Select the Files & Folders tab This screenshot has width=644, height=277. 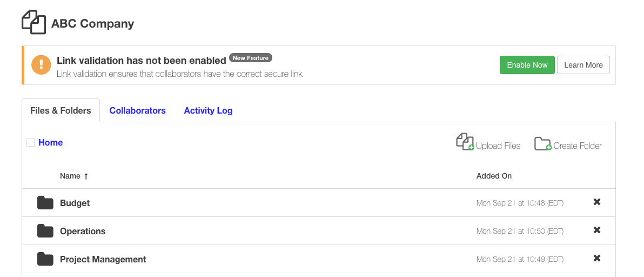point(61,110)
